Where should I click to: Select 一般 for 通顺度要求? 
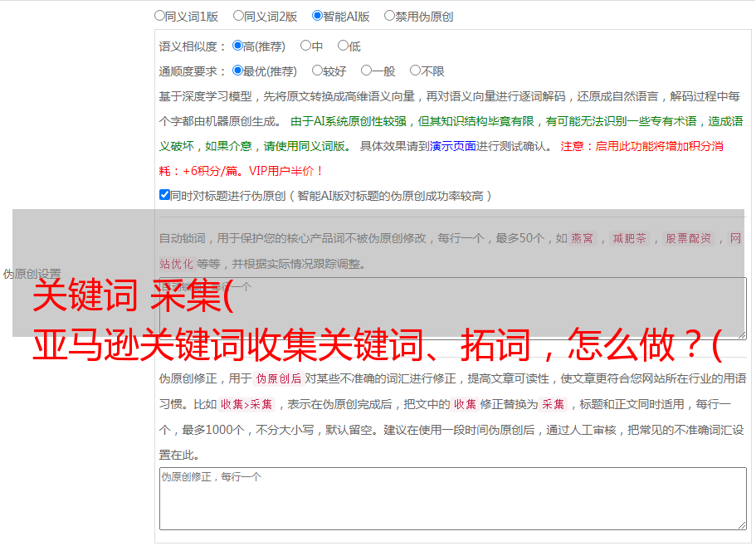point(367,71)
